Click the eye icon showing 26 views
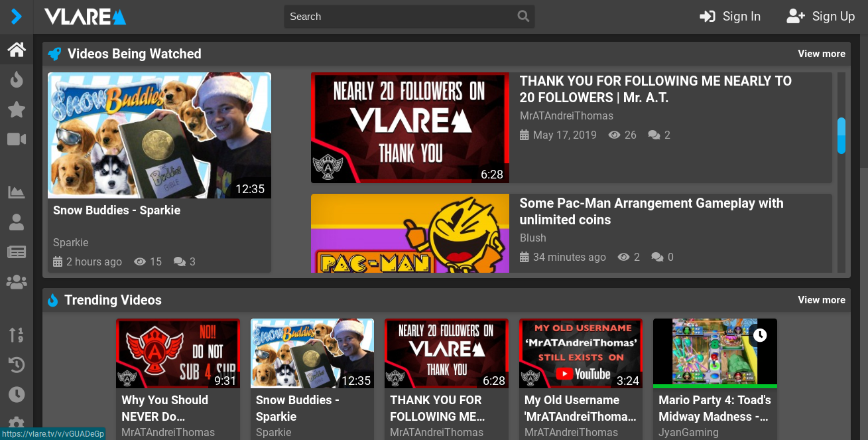This screenshot has height=440, width=868. click(615, 135)
